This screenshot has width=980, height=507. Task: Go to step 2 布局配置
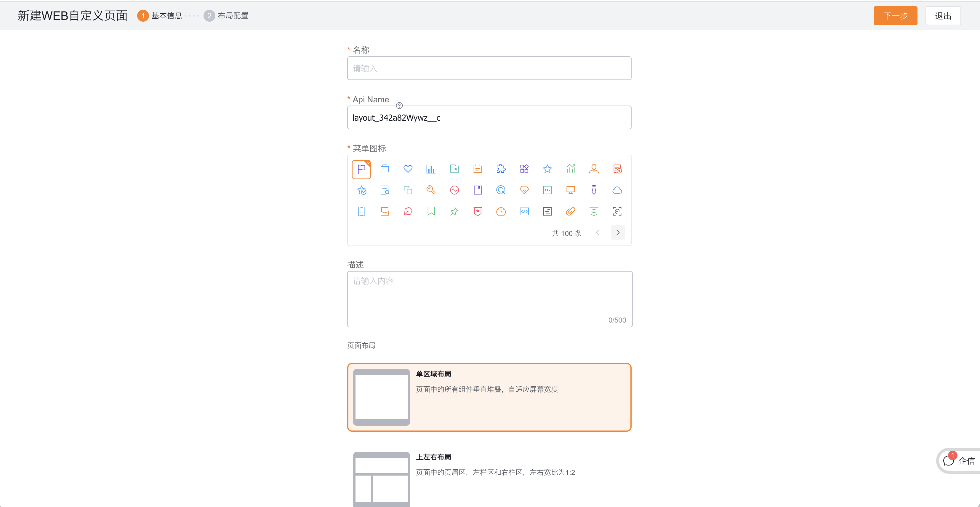tap(226, 16)
